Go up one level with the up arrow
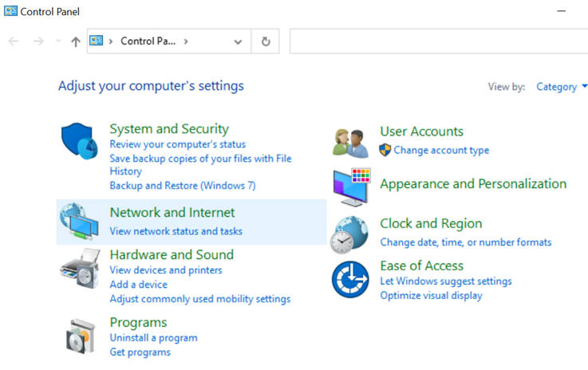This screenshot has height=370, width=588. pyautogui.click(x=76, y=41)
